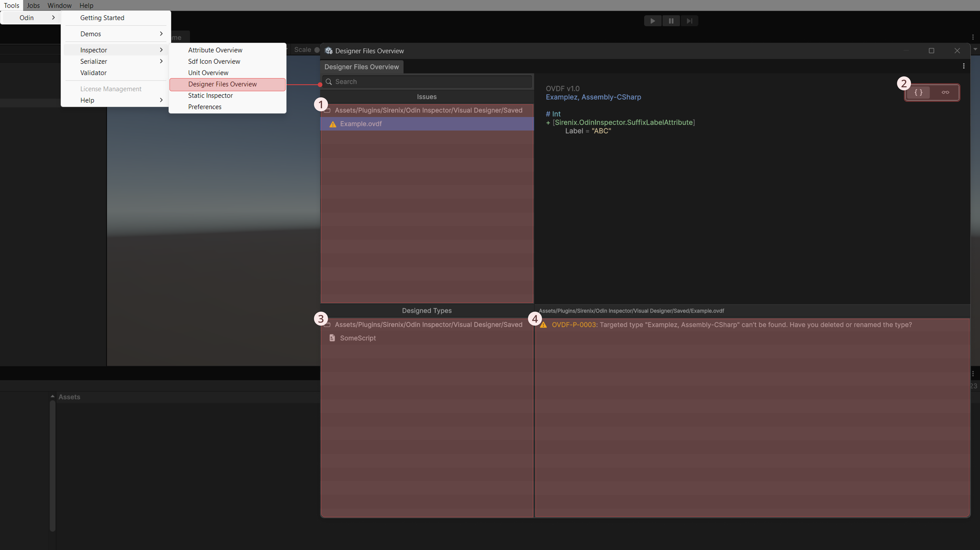Click the warning icon next to Example.ovdf

[x=333, y=124]
